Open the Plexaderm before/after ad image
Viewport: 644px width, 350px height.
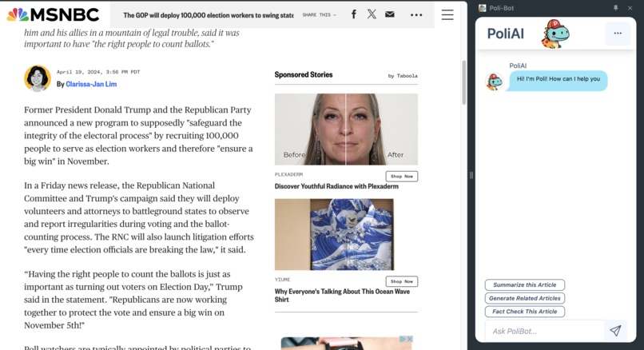346,129
